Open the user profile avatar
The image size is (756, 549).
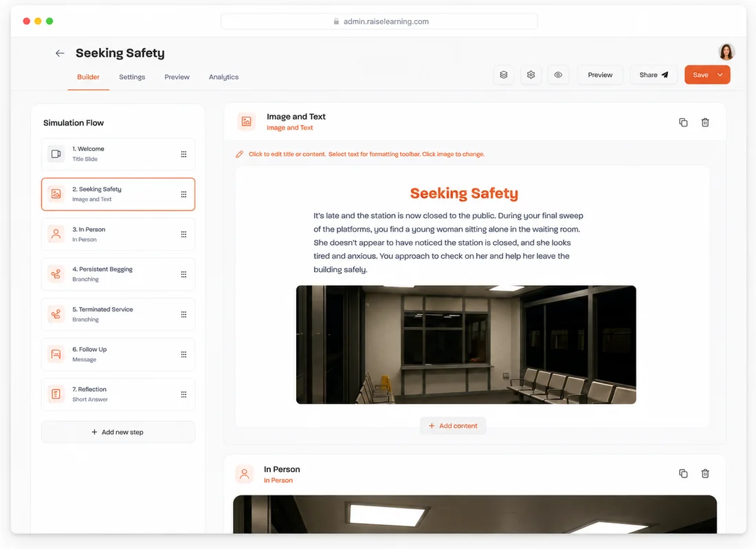(x=726, y=51)
